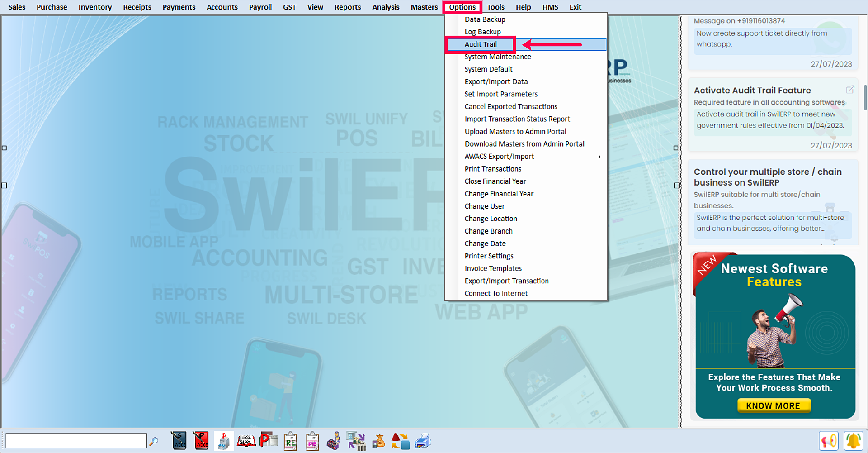Viewport: 868px width, 453px height.
Task: Select Close Financial Year
Action: [x=526, y=181]
